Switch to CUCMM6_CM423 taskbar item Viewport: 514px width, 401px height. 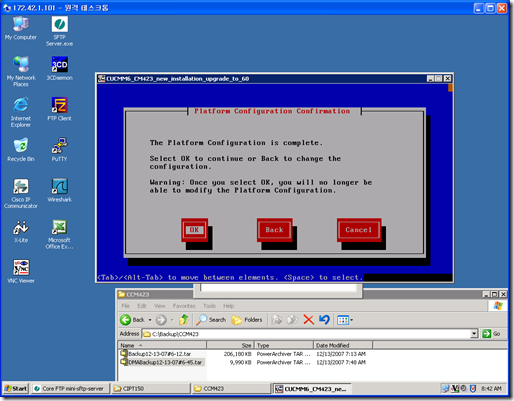312,388
